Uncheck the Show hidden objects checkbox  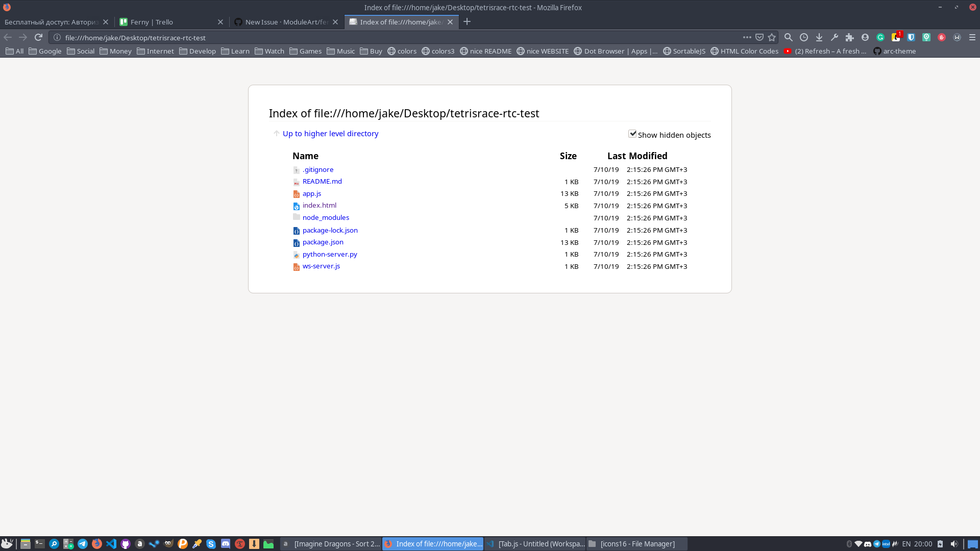(633, 134)
